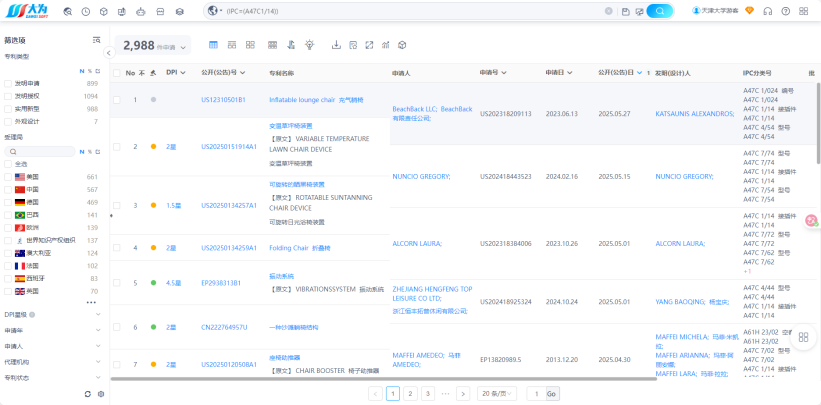
Task: Click the export arrow icon in results toolbar
Action: pyautogui.click(x=369, y=45)
